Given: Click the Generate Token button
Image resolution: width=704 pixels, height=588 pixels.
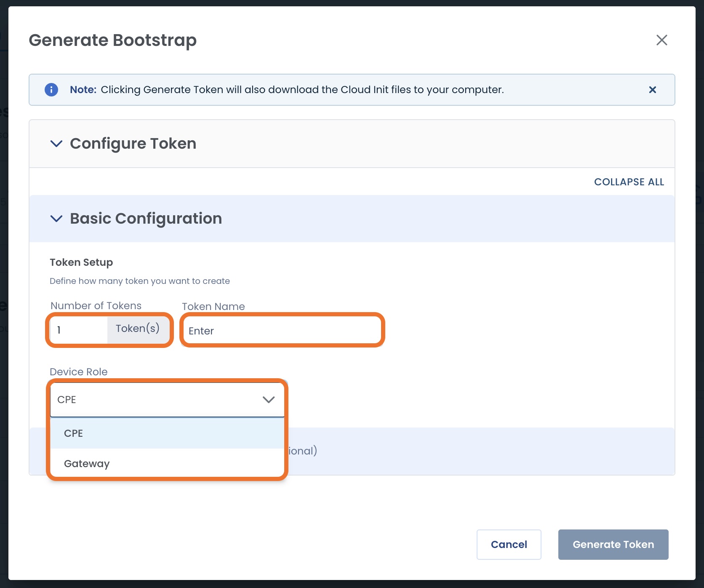Looking at the screenshot, I should (x=613, y=545).
